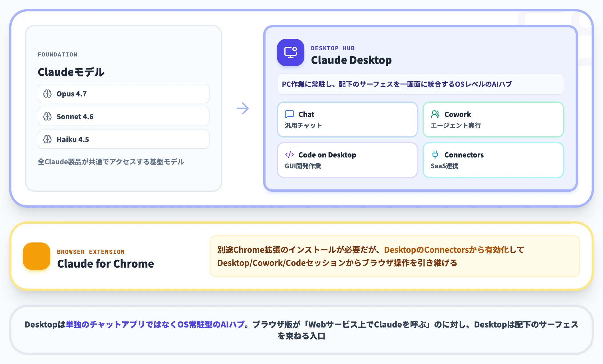This screenshot has width=603, height=364.
Task: Click the 汎用チャット subtitle
Action: point(303,126)
